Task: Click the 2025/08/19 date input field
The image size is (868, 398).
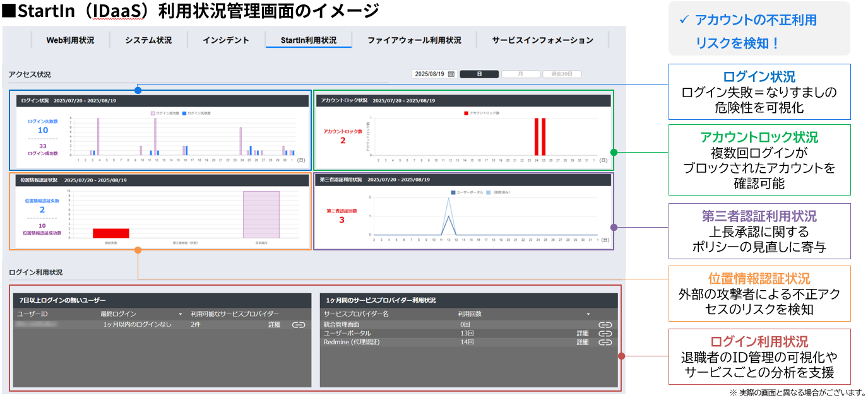Action: [x=429, y=74]
